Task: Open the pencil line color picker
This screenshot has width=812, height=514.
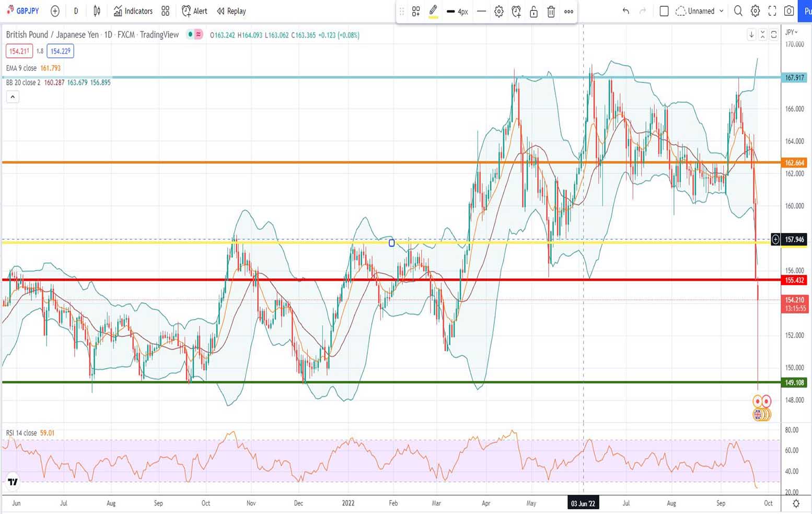Action: click(x=433, y=11)
